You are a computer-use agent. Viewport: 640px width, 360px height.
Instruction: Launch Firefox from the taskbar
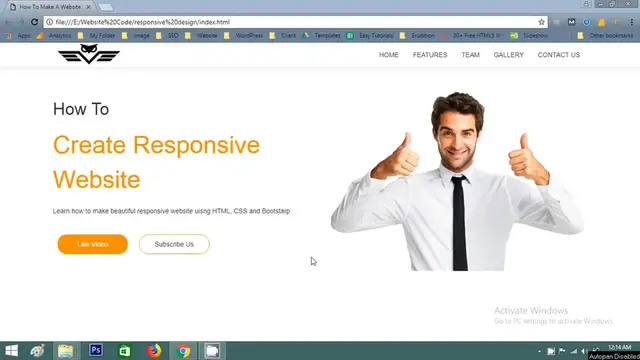tap(154, 351)
